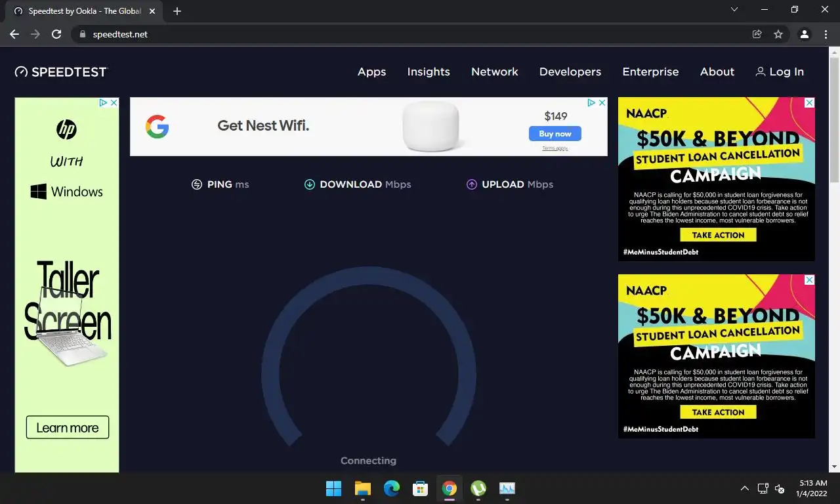The width and height of the screenshot is (840, 504).
Task: Close the Speedtest by Ookla tab
Action: (152, 11)
